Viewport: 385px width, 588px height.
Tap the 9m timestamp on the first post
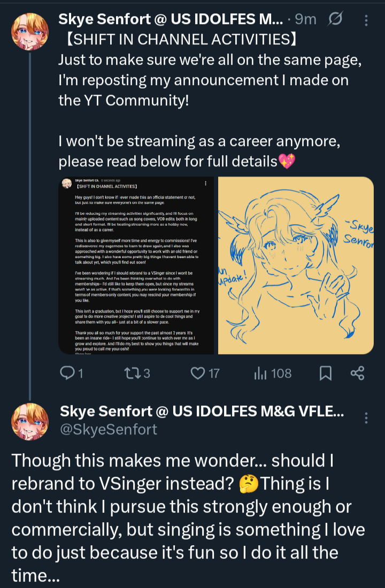(x=305, y=20)
